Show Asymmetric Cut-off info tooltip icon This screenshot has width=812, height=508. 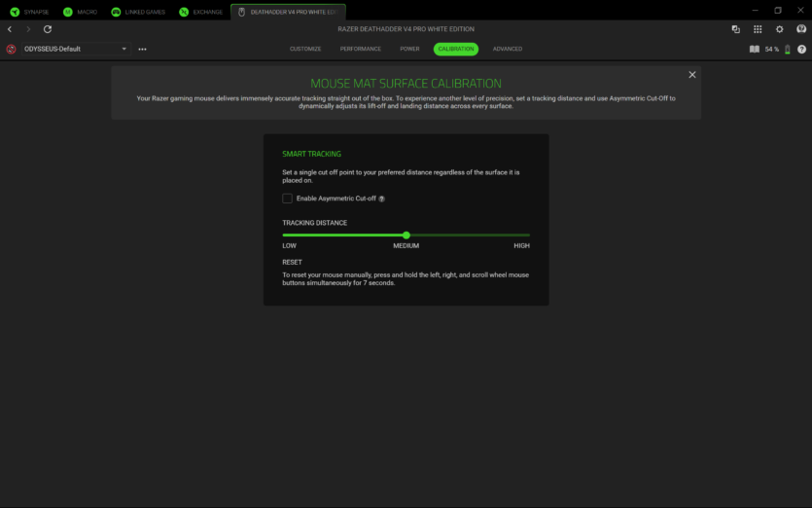[x=381, y=199]
